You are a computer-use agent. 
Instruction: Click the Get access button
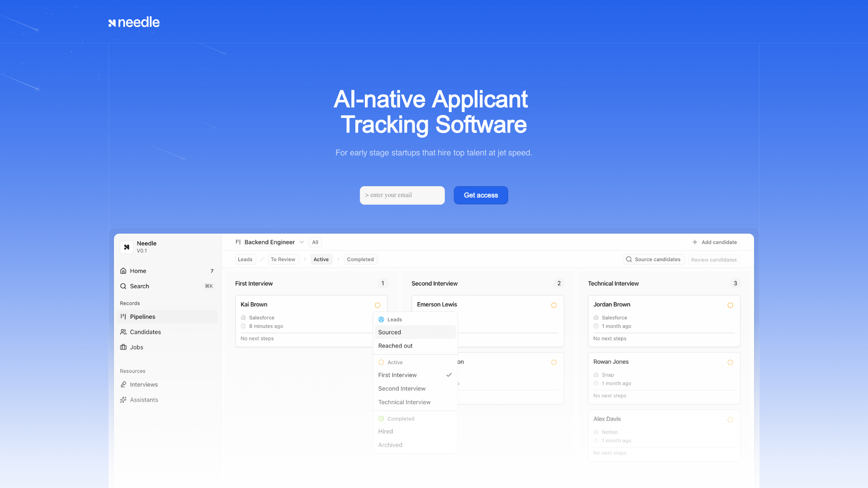(x=481, y=195)
